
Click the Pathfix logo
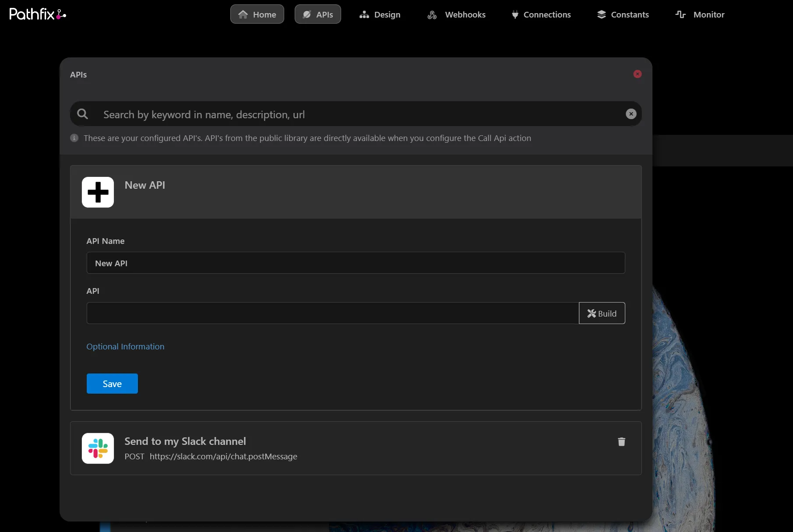(x=38, y=14)
